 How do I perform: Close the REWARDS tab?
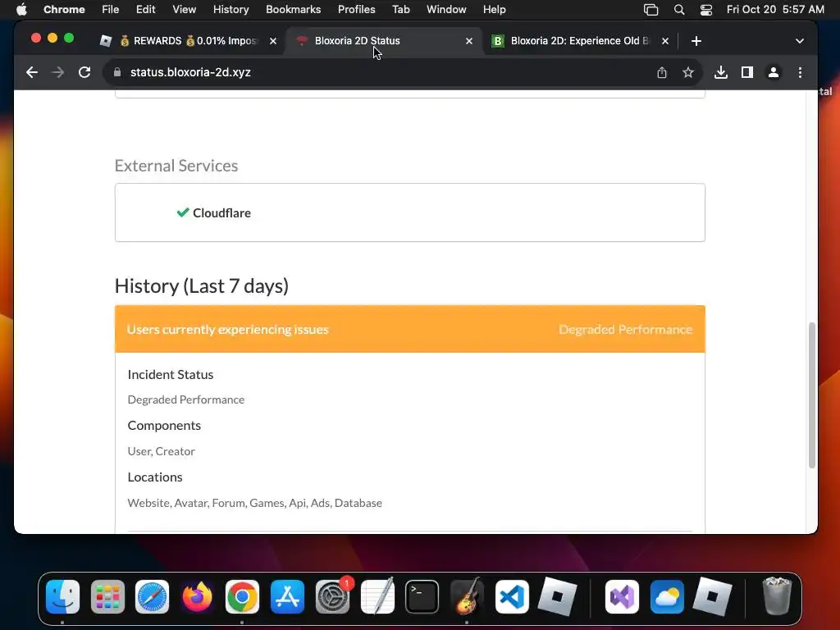[273, 41]
